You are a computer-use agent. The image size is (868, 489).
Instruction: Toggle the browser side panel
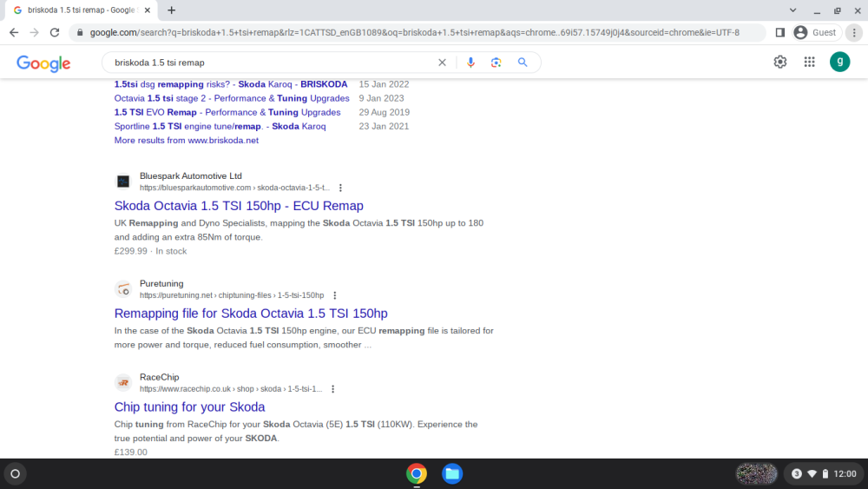click(x=780, y=33)
